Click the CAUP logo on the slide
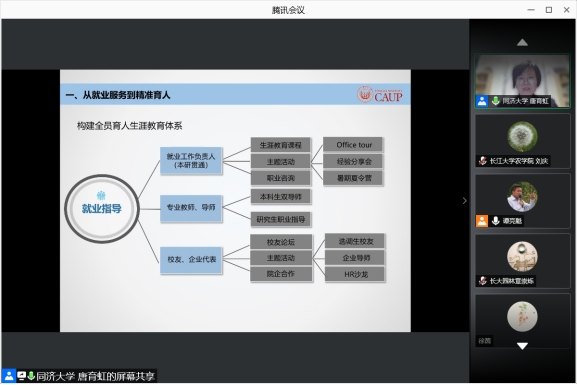 [x=379, y=95]
